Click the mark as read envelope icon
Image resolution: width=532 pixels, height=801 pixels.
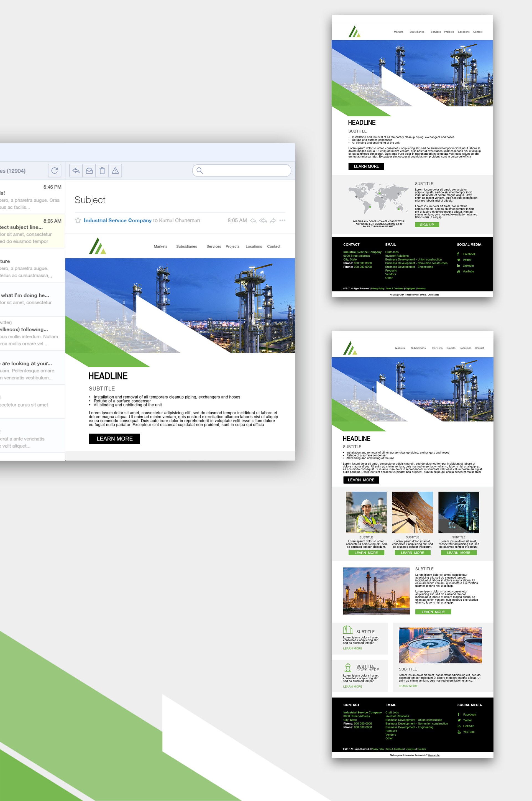click(x=89, y=170)
